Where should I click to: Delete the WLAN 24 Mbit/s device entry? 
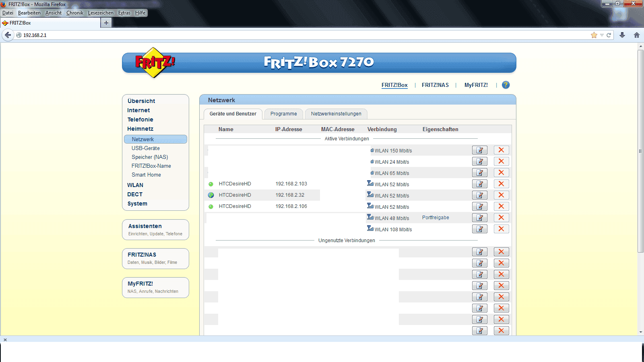point(502,161)
